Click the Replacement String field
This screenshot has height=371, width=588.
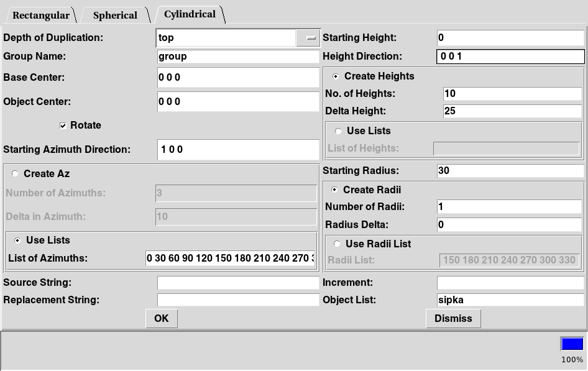point(238,300)
